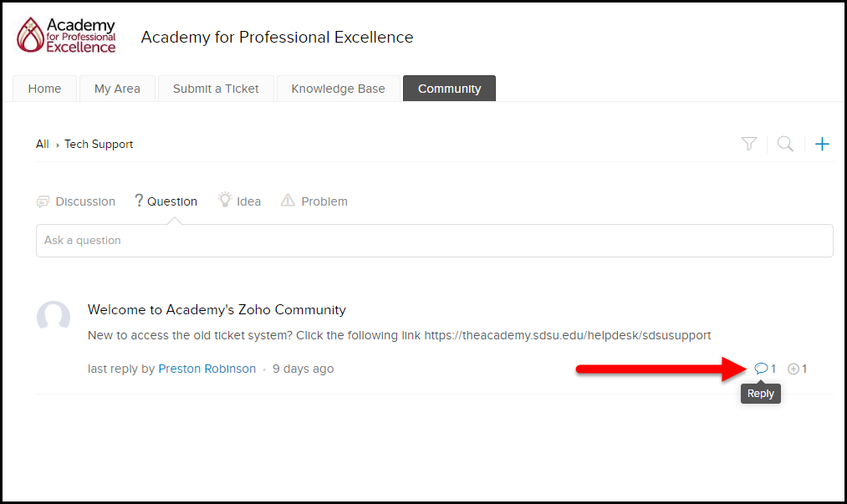Select the Discussion chat icon

tap(43, 202)
